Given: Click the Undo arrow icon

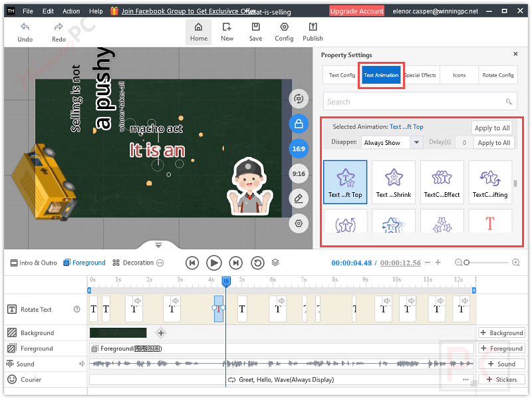Looking at the screenshot, I should pos(25,27).
